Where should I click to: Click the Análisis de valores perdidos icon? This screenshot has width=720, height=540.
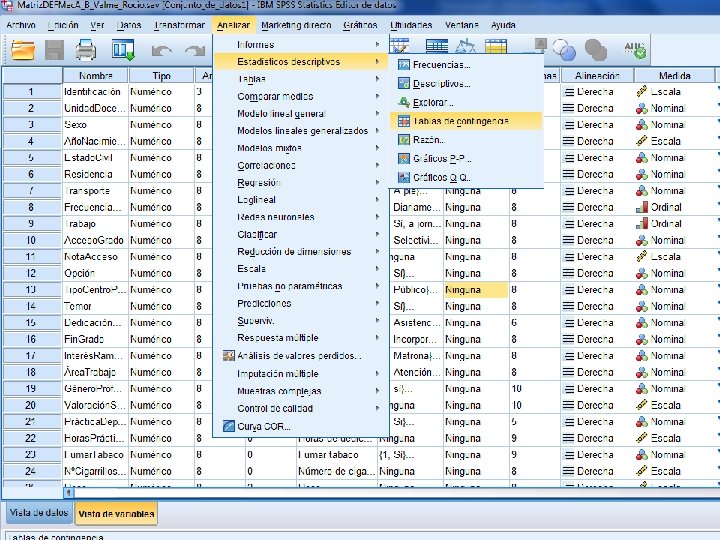pos(229,355)
